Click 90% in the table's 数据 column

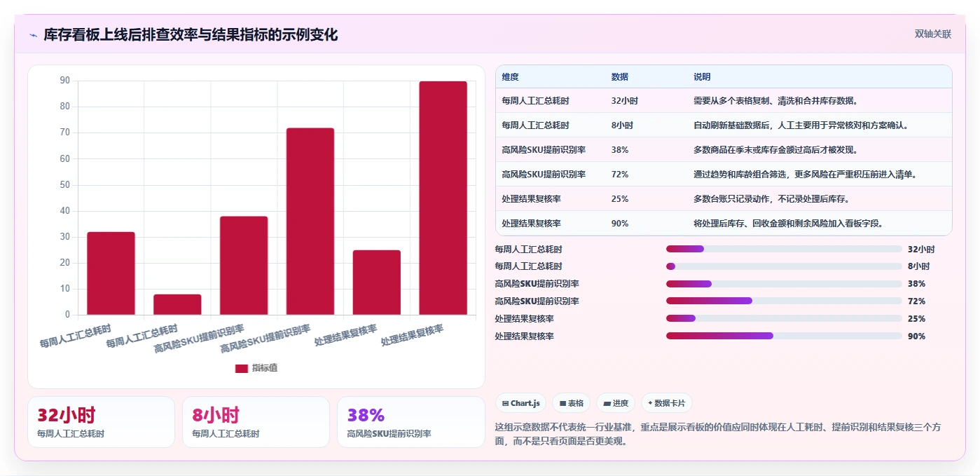pyautogui.click(x=619, y=224)
